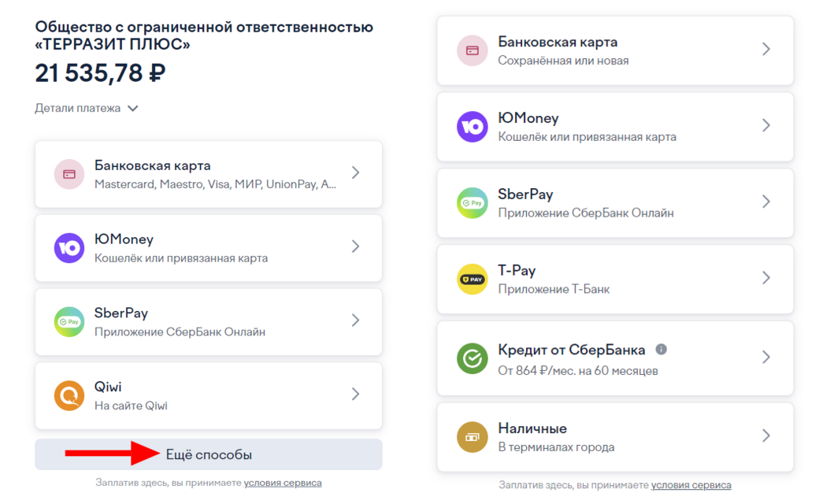This screenshot has width=819, height=504.
Task: Open Qiwi option via its chevron arrow
Action: click(x=356, y=394)
